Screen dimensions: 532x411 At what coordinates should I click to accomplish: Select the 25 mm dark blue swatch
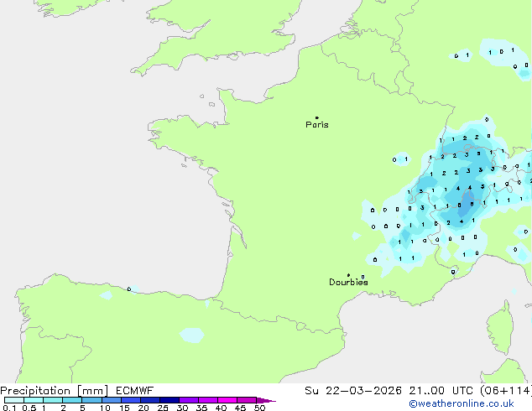[x=169, y=400]
